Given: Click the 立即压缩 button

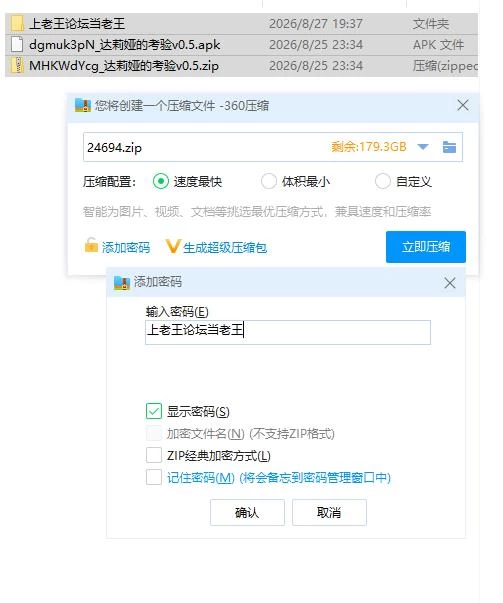Looking at the screenshot, I should coord(426,247).
